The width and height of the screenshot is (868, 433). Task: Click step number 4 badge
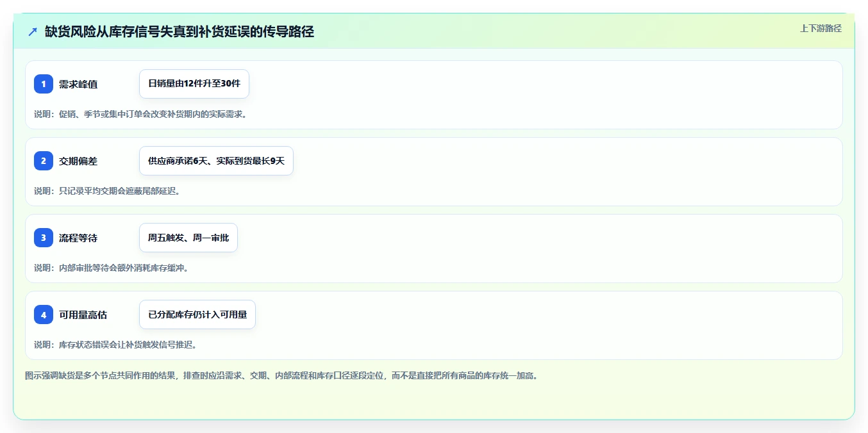pos(44,315)
